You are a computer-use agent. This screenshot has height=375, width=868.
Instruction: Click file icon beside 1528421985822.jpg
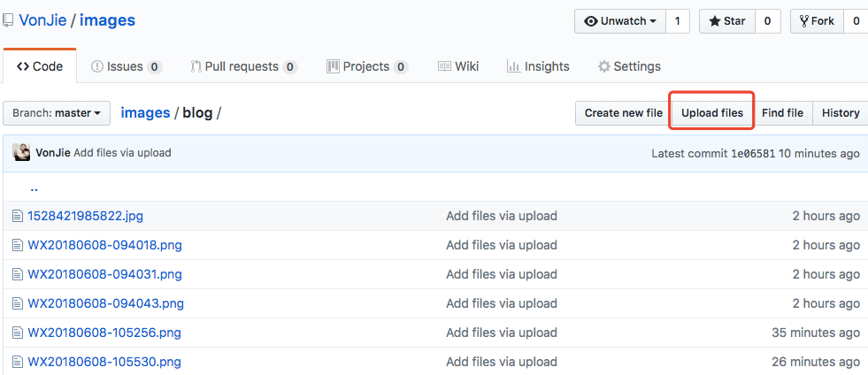(x=19, y=216)
